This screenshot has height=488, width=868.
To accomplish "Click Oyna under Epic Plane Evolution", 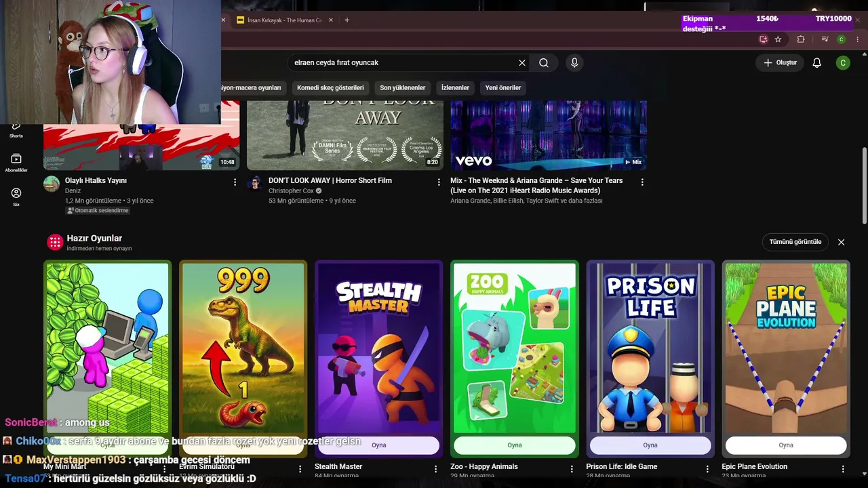I will (x=786, y=445).
